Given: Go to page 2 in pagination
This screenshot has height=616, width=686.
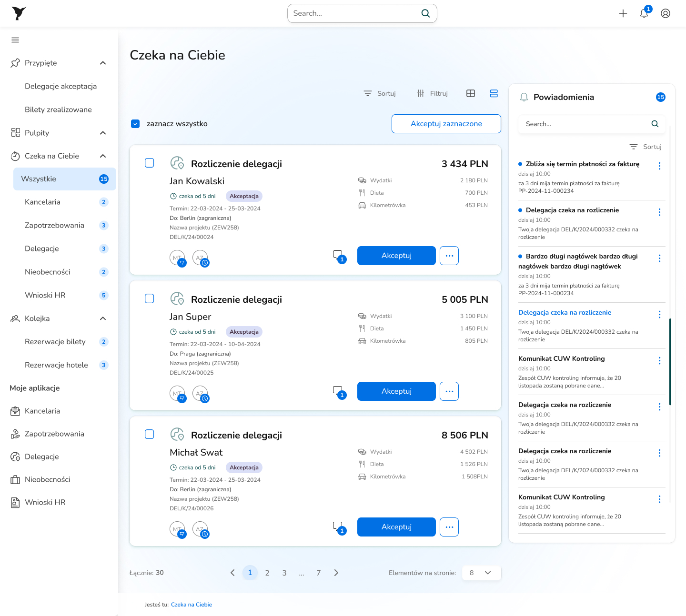Looking at the screenshot, I should (267, 573).
